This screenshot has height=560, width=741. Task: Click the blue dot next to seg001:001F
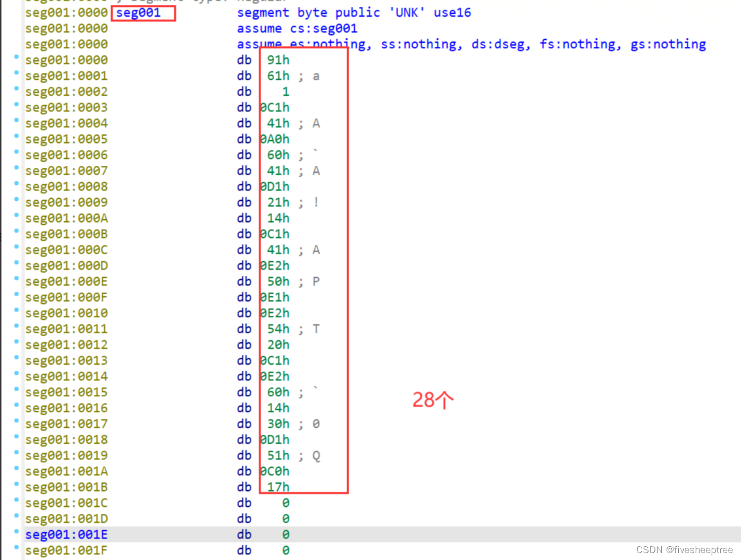pyautogui.click(x=16, y=547)
